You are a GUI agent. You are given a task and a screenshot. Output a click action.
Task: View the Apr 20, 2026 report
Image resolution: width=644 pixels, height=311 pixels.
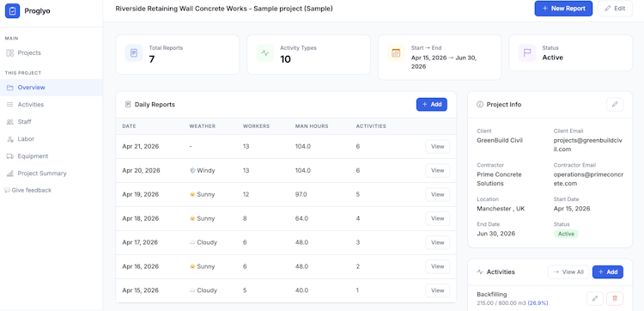[437, 170]
